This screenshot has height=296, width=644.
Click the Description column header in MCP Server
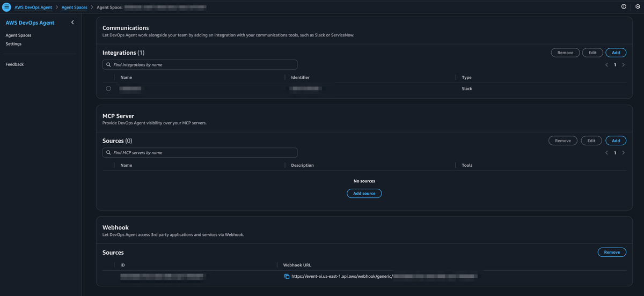point(302,165)
